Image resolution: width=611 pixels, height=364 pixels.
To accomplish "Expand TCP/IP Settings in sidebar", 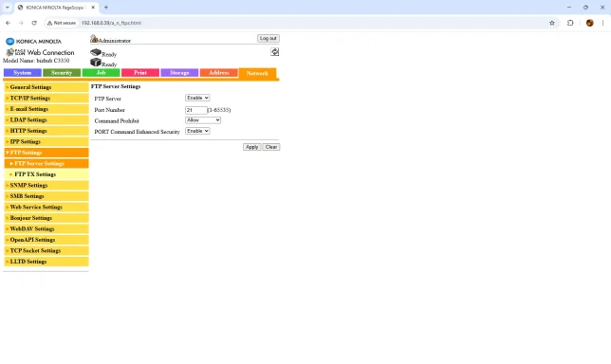I will pyautogui.click(x=46, y=98).
